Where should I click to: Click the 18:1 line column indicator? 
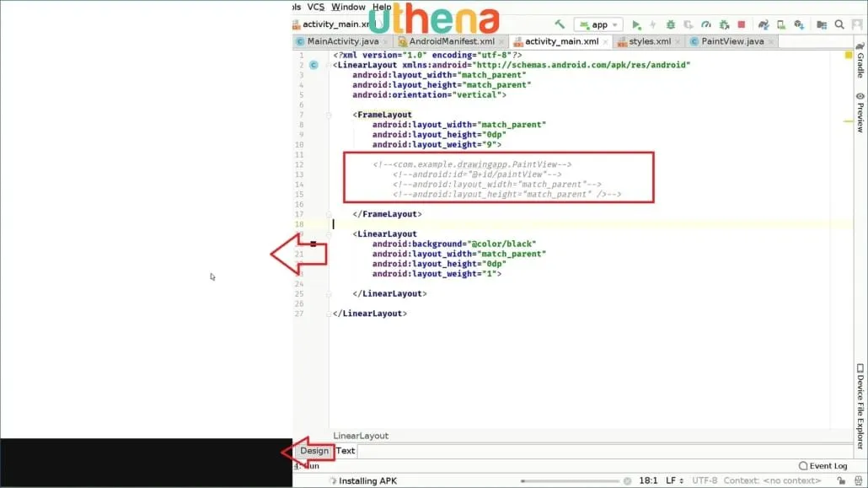[648, 480]
